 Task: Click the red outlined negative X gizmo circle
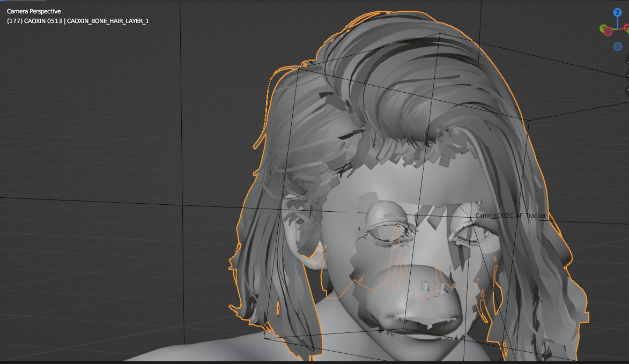[608, 32]
